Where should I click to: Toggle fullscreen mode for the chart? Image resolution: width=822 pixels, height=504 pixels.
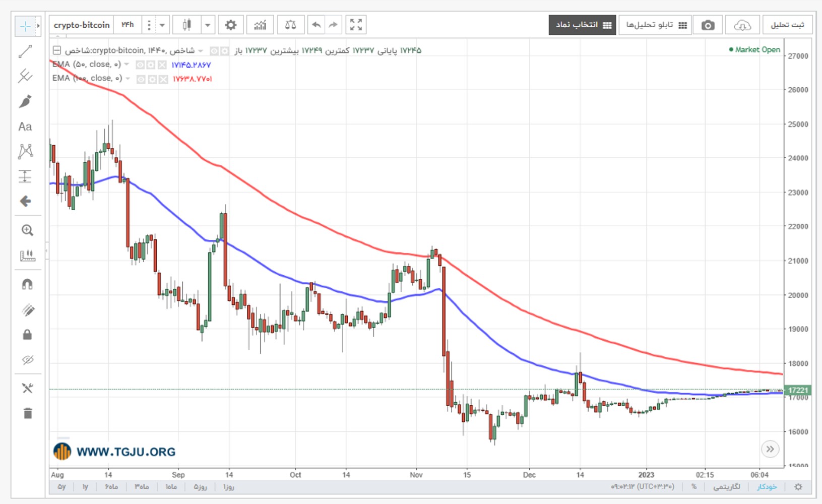356,25
